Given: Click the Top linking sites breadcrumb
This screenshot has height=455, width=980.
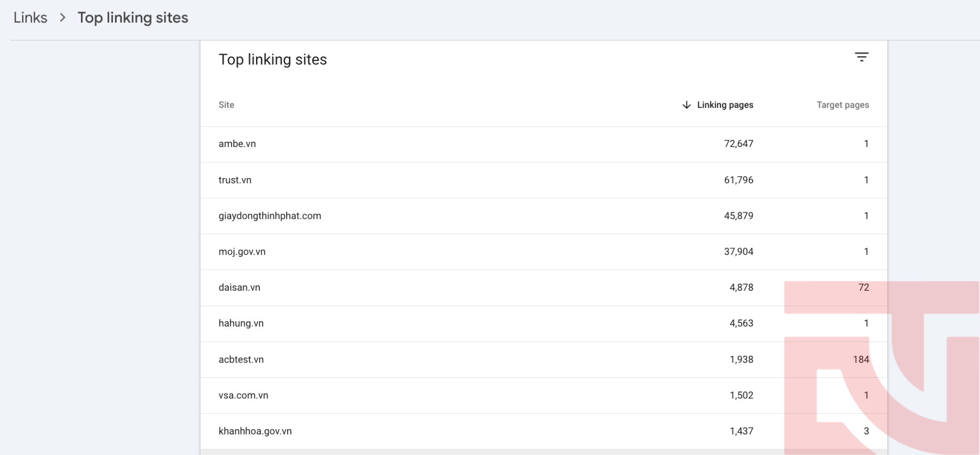Looking at the screenshot, I should (x=133, y=18).
